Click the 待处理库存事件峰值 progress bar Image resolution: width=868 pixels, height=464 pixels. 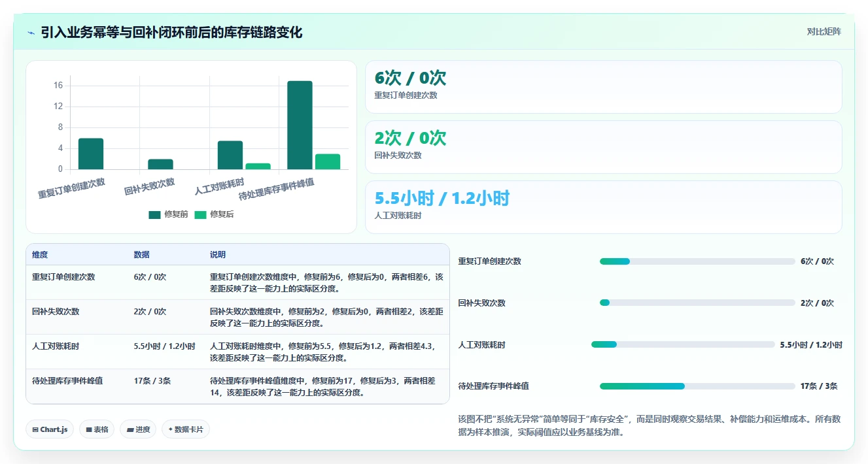[x=697, y=386]
